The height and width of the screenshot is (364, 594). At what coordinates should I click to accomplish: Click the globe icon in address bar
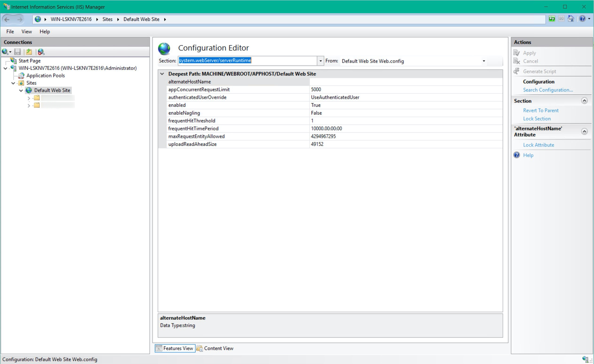pyautogui.click(x=38, y=19)
